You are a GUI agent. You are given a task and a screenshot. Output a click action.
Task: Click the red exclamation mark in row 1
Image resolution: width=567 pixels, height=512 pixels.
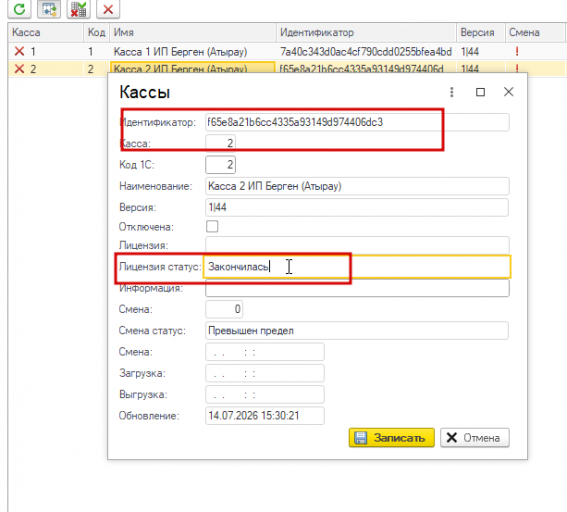click(517, 51)
